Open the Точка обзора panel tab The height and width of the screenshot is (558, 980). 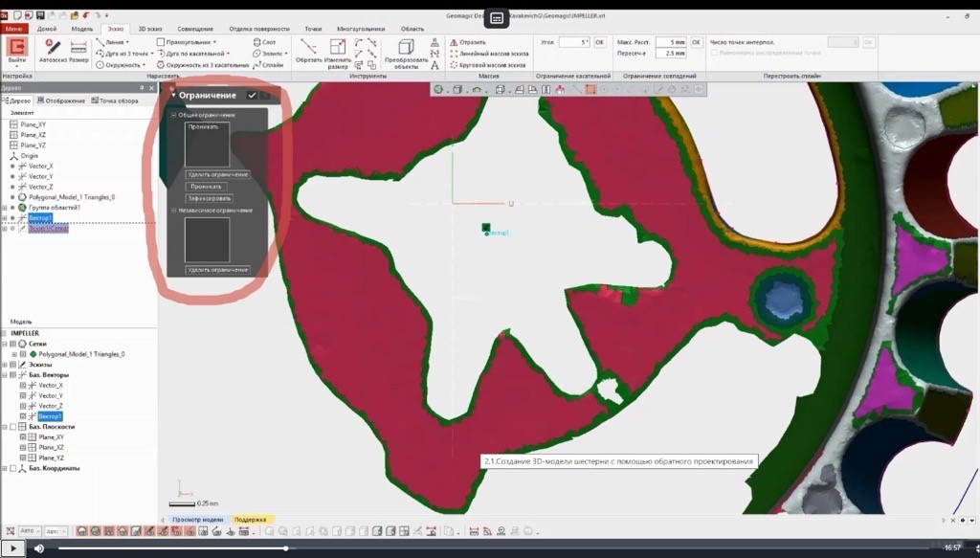(x=115, y=100)
